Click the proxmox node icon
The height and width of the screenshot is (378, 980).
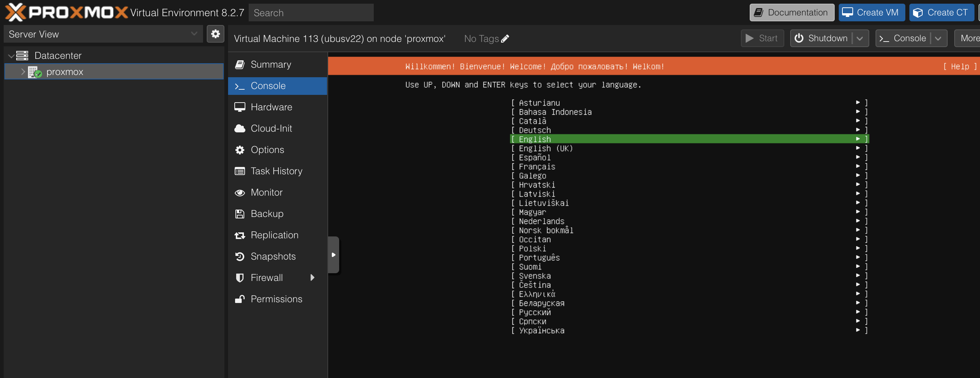tap(35, 72)
